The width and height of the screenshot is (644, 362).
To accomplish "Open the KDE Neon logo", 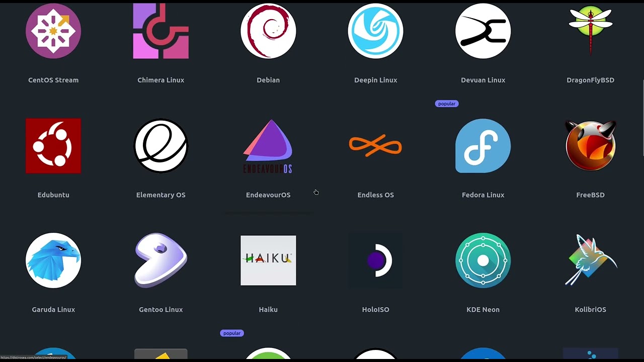I will (x=483, y=260).
